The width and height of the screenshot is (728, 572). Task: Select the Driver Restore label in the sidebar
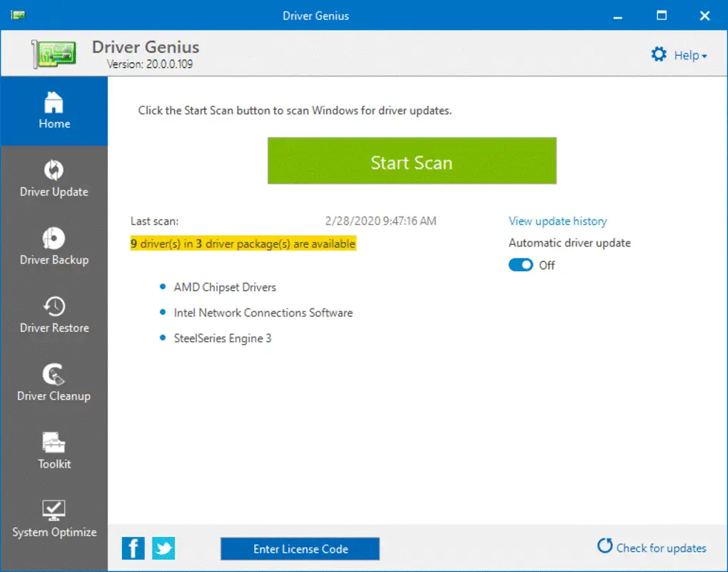[x=54, y=328]
